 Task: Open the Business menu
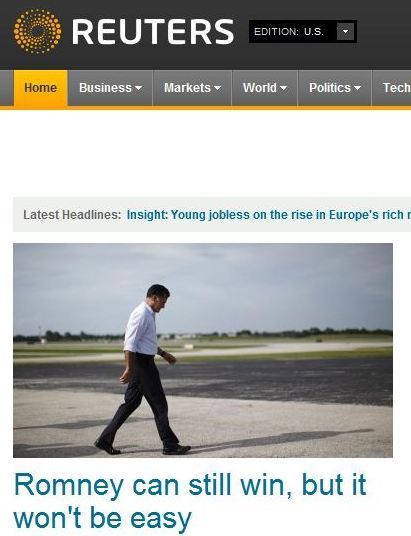[x=110, y=88]
